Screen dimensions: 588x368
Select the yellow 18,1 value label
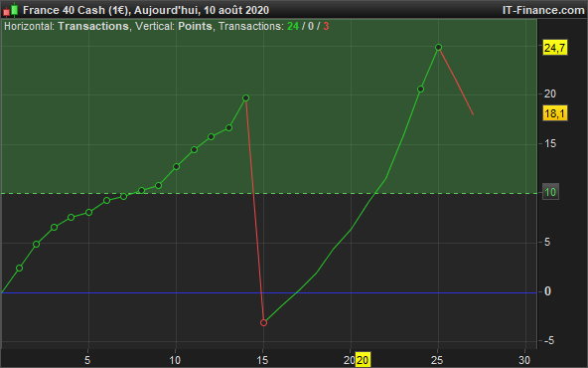click(x=555, y=113)
